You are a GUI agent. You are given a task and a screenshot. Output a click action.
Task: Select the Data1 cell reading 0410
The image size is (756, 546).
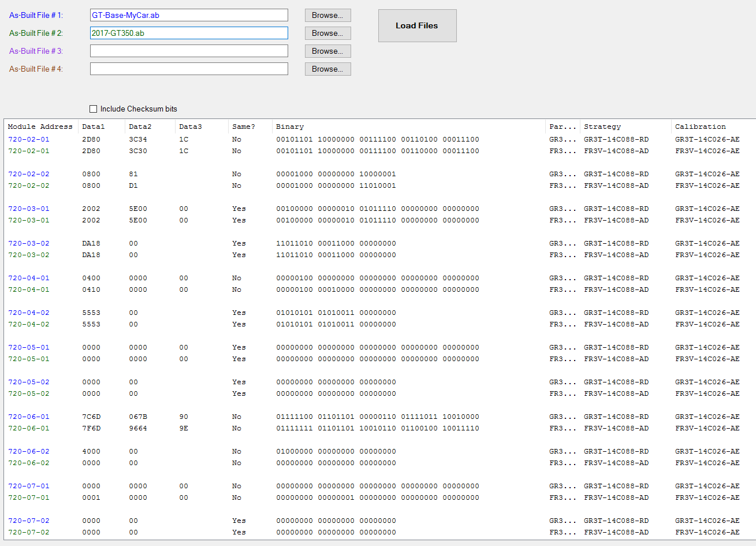[x=91, y=289]
